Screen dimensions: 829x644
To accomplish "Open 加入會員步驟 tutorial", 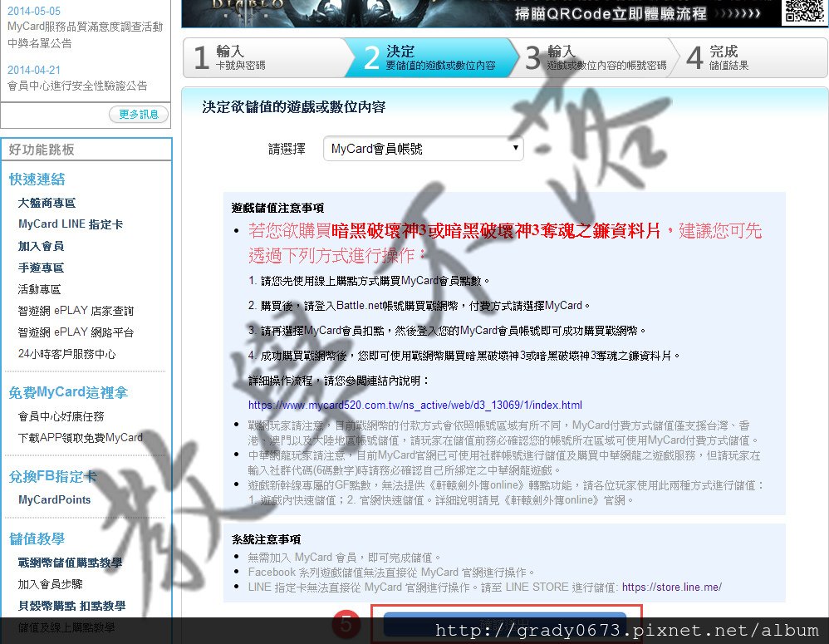I will (50, 584).
